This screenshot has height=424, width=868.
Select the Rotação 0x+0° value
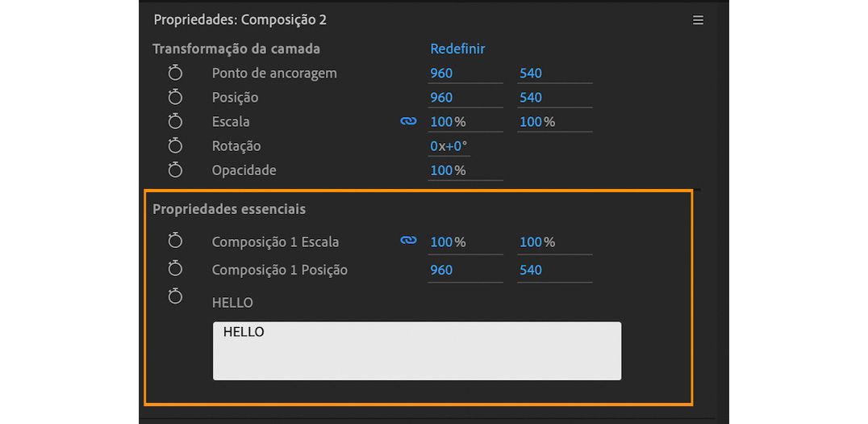[x=448, y=146]
